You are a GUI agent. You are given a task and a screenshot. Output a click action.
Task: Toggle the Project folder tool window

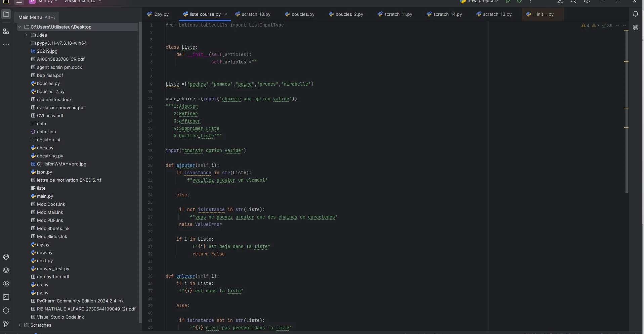[6, 14]
